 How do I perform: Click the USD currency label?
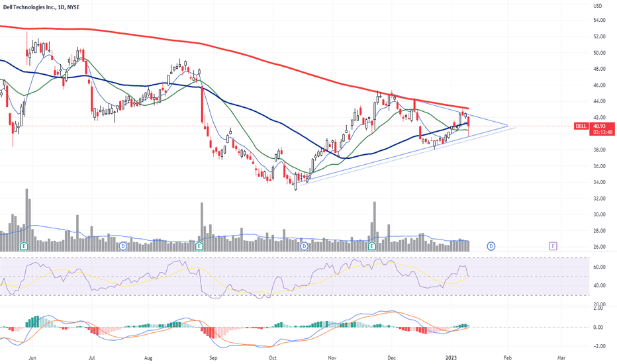(597, 6)
